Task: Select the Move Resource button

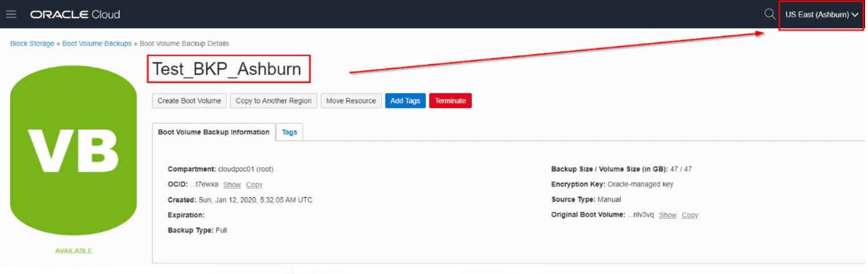Action: coord(351,101)
